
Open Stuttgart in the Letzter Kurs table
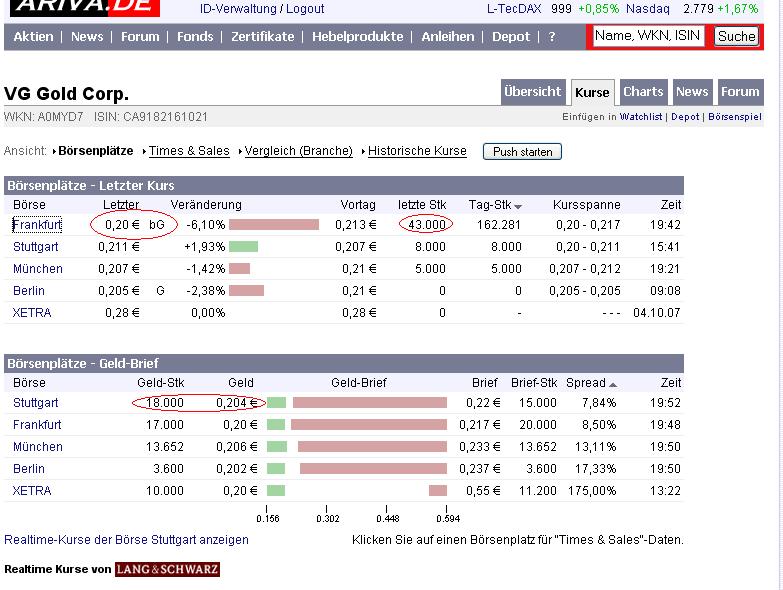[35, 247]
